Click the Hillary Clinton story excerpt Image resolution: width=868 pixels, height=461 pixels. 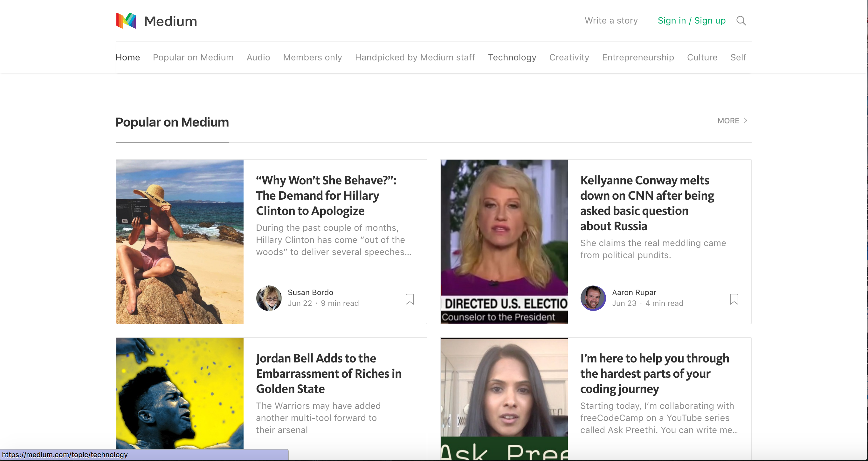coord(334,240)
